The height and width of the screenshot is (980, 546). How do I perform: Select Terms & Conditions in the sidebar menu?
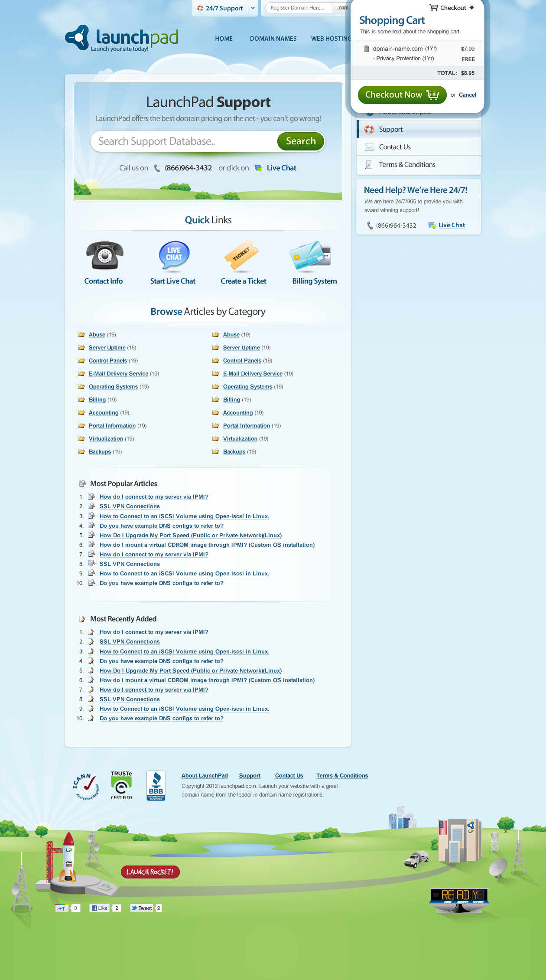[419, 165]
